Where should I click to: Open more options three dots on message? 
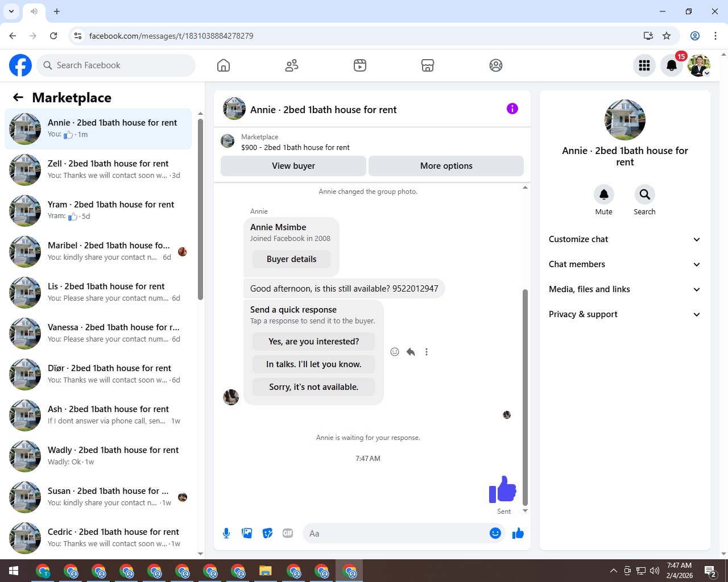pyautogui.click(x=427, y=352)
